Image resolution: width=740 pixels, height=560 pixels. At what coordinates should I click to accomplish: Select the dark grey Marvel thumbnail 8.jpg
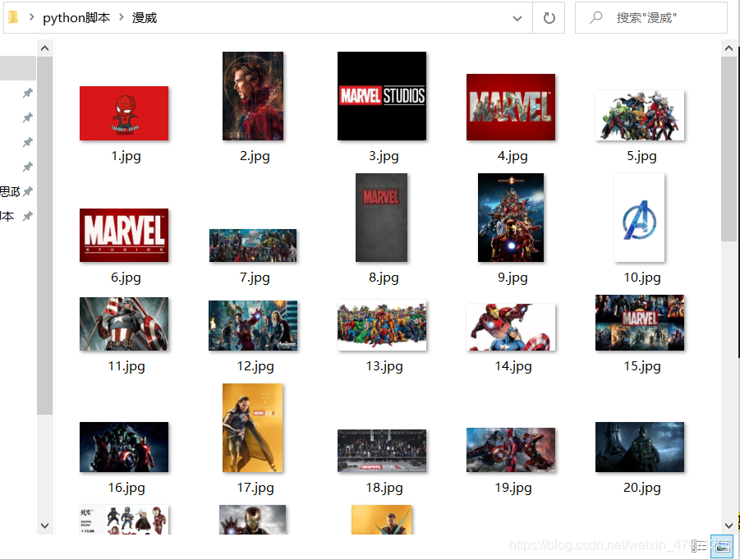click(x=381, y=218)
